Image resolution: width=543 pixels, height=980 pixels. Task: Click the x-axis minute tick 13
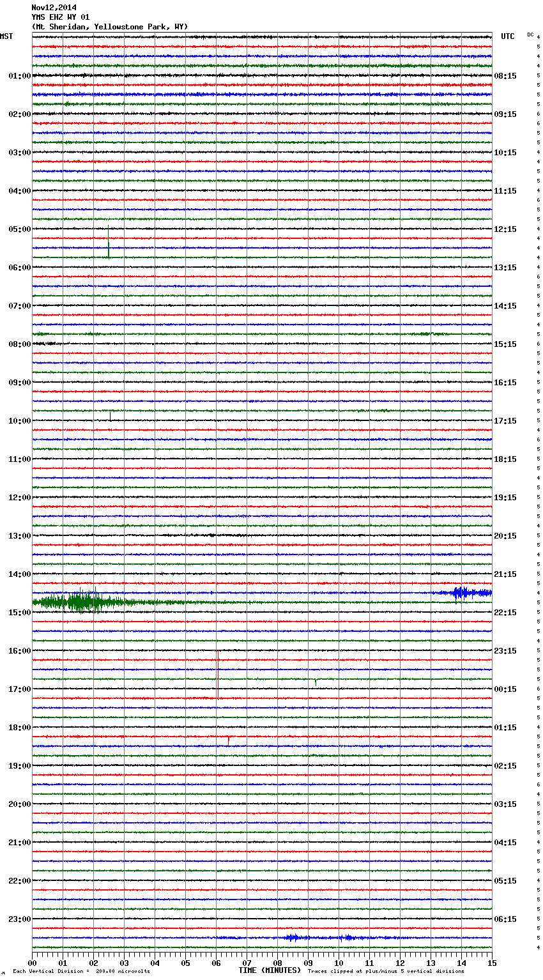[x=431, y=963]
